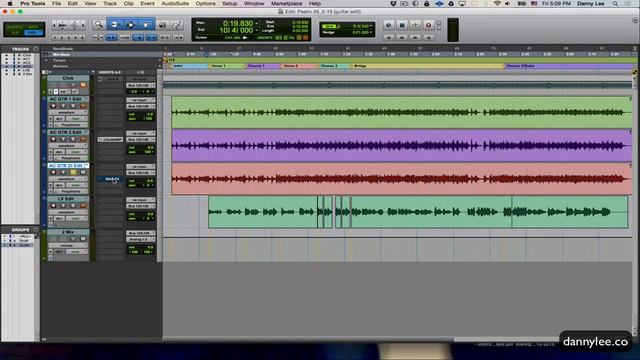Click the Verse 1 marker
The height and width of the screenshot is (360, 640).
pyautogui.click(x=218, y=66)
